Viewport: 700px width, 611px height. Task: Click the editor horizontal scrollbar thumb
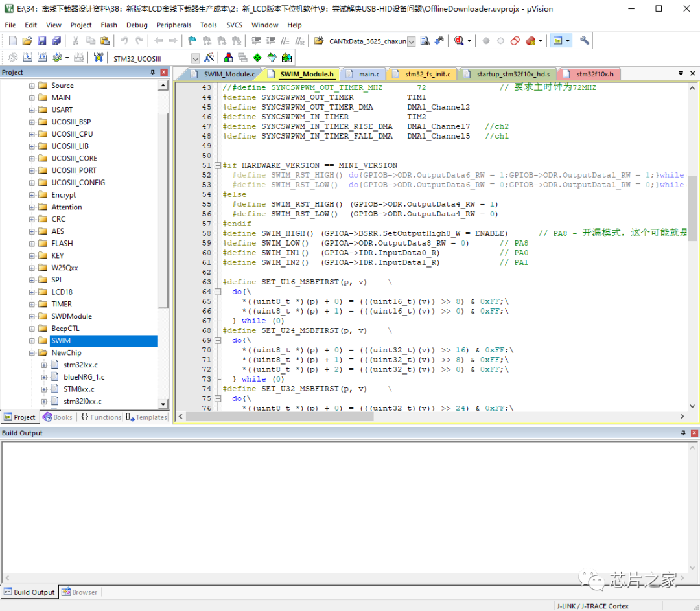point(280,417)
